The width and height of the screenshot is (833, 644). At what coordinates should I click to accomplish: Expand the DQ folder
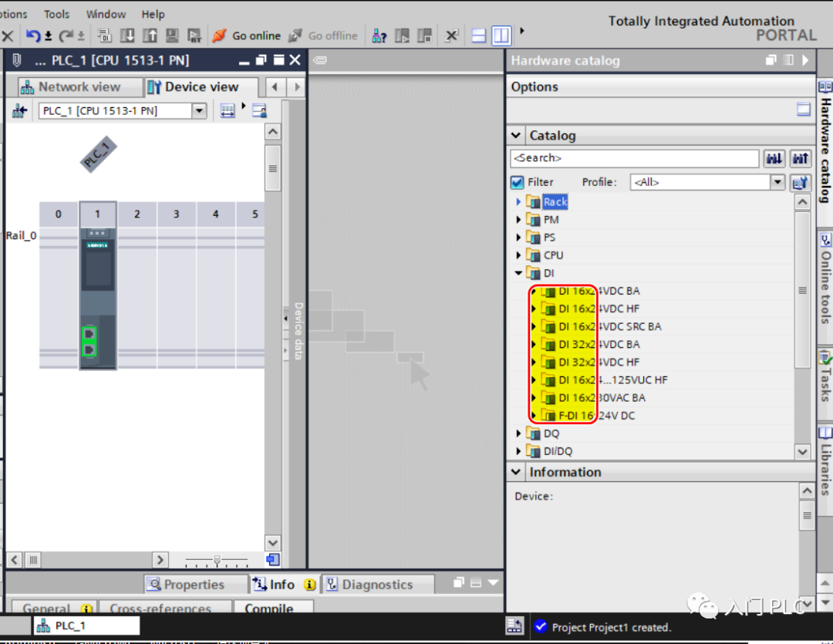tap(518, 433)
